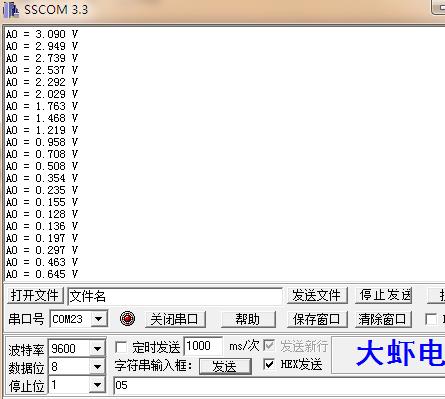445x399 pixels.
Task: Toggle the checkbox beside 清除窗口 button
Action: point(431,319)
